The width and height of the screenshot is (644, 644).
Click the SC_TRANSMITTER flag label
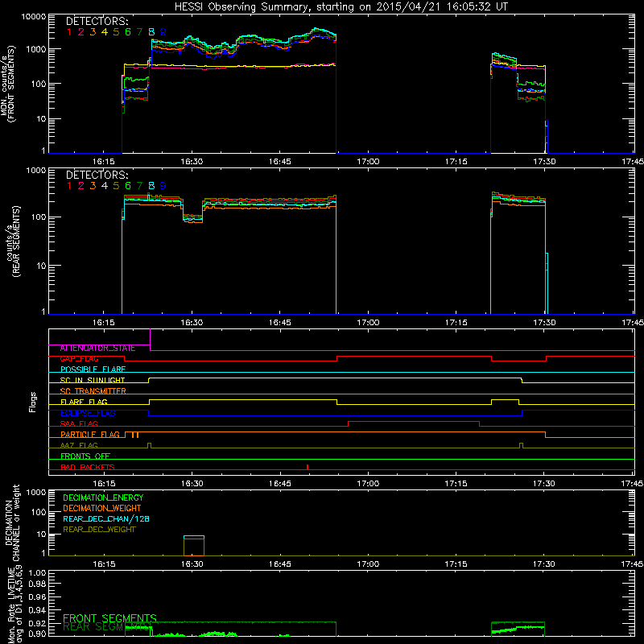tap(93, 391)
